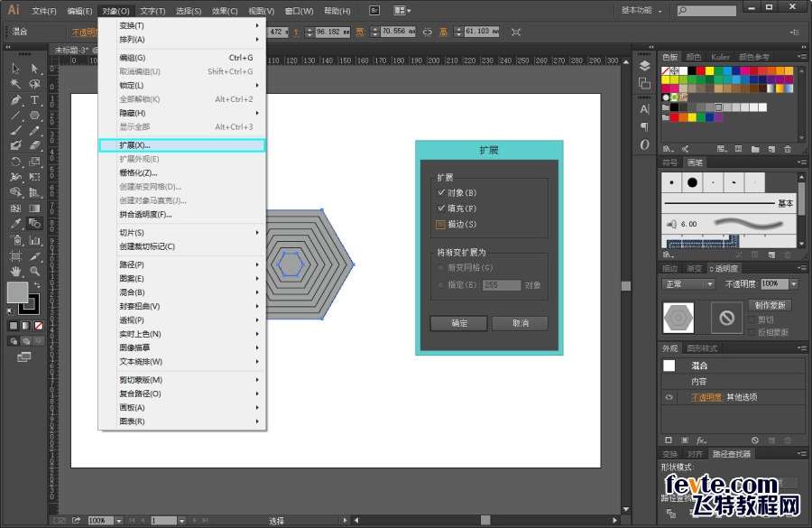Toggle the 填充(F) checkbox
Screen dimensions: 812x528
[x=440, y=208]
